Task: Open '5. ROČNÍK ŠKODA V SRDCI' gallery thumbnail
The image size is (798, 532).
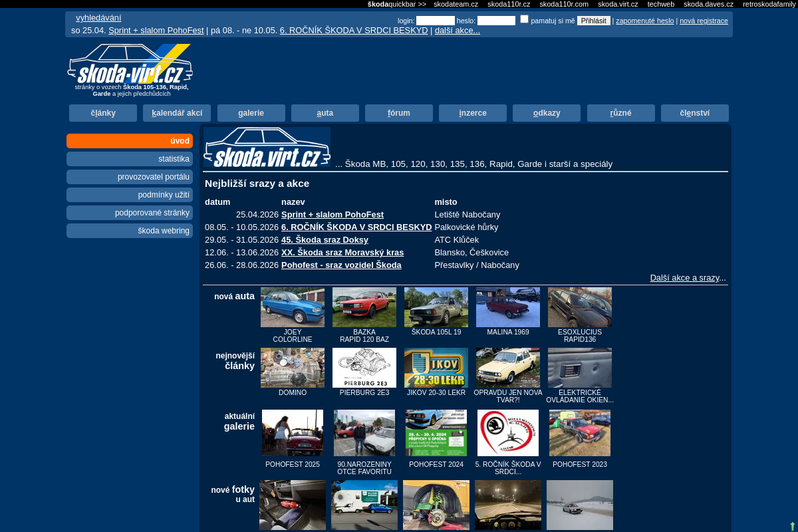Action: click(508, 433)
